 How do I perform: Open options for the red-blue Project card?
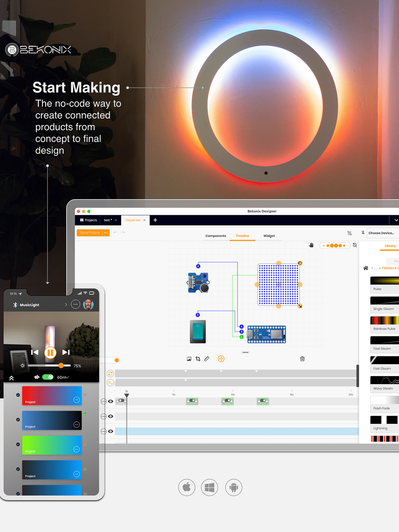(77, 400)
